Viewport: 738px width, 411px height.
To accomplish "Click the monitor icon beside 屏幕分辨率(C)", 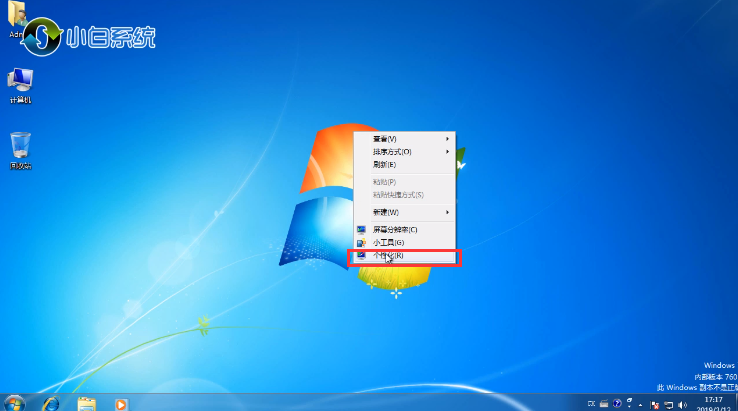I will click(361, 230).
